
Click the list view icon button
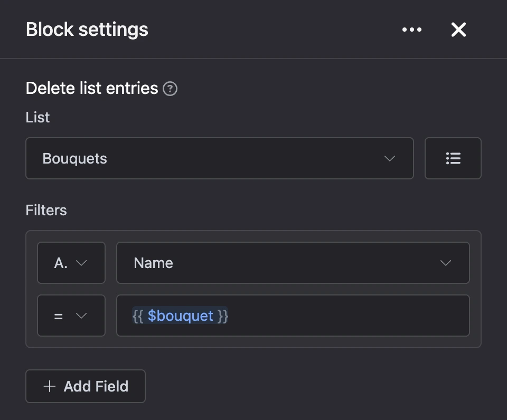(453, 158)
